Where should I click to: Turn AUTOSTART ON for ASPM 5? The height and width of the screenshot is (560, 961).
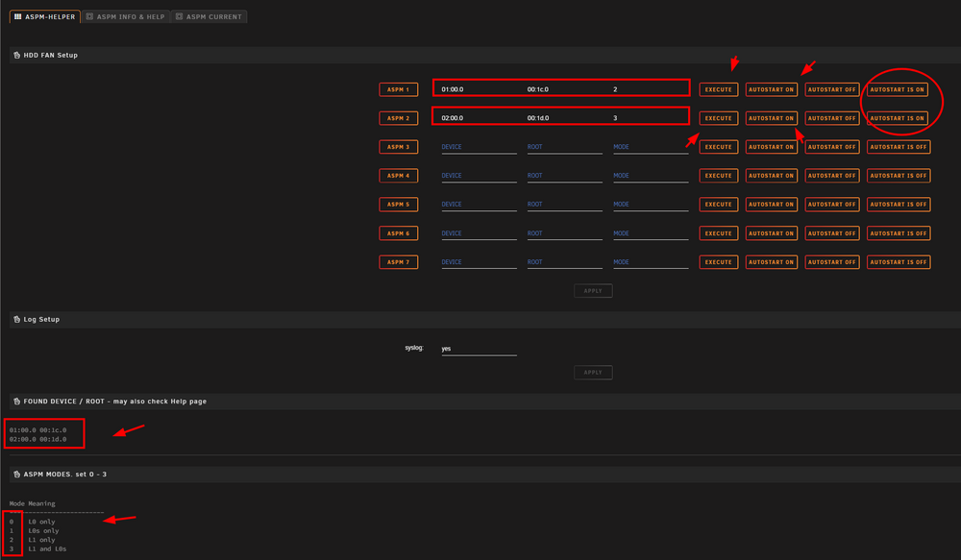(x=771, y=205)
